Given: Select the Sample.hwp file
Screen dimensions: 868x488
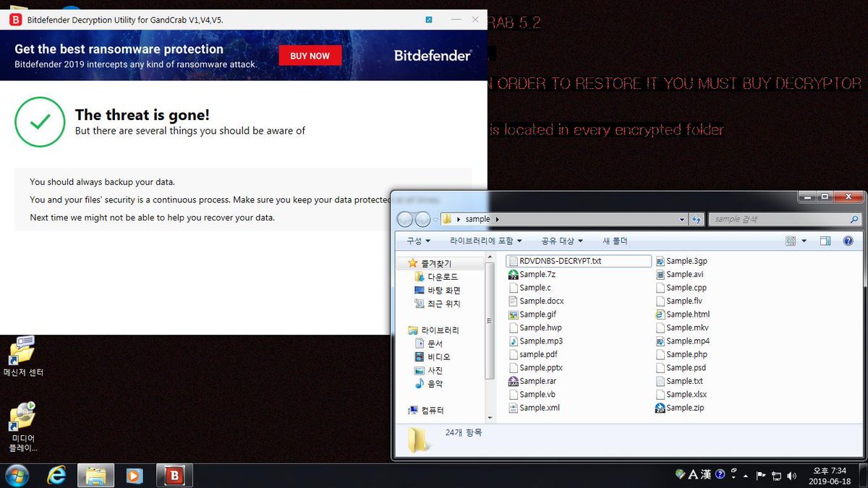Looking at the screenshot, I should [535, 328].
